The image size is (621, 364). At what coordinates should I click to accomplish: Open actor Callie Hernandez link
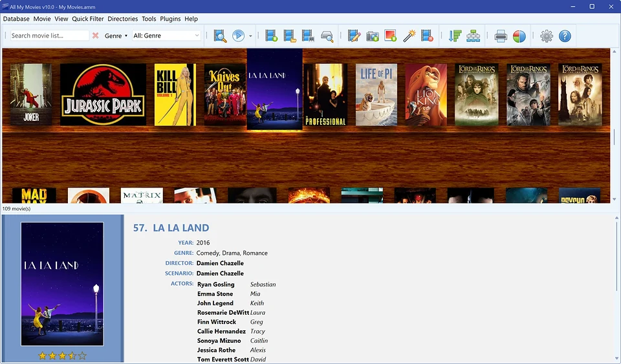(x=221, y=332)
